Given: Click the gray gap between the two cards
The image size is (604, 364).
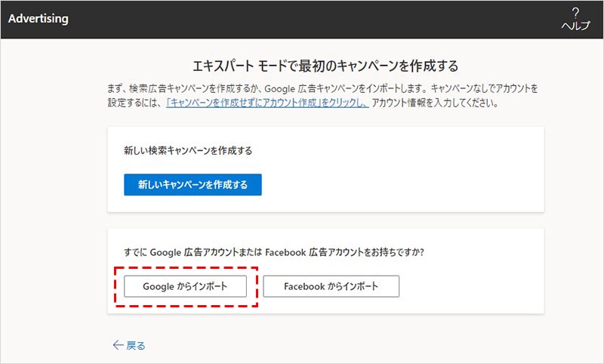Looking at the screenshot, I should pos(326,220).
